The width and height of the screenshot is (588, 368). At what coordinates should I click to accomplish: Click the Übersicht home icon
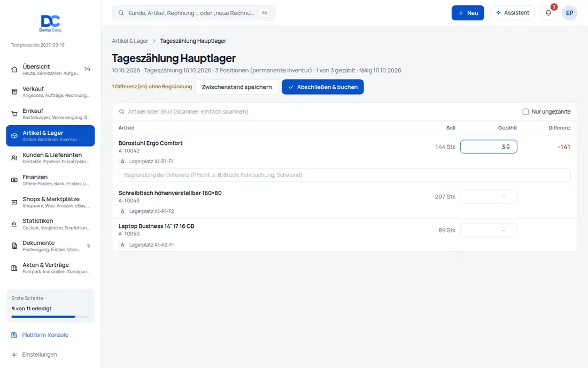14,70
